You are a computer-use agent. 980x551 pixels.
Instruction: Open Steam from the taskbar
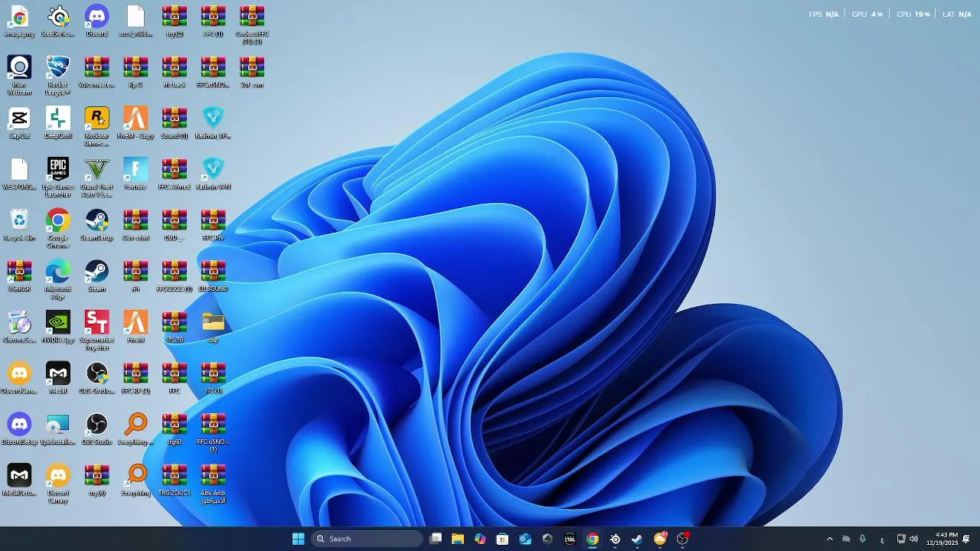point(637,539)
